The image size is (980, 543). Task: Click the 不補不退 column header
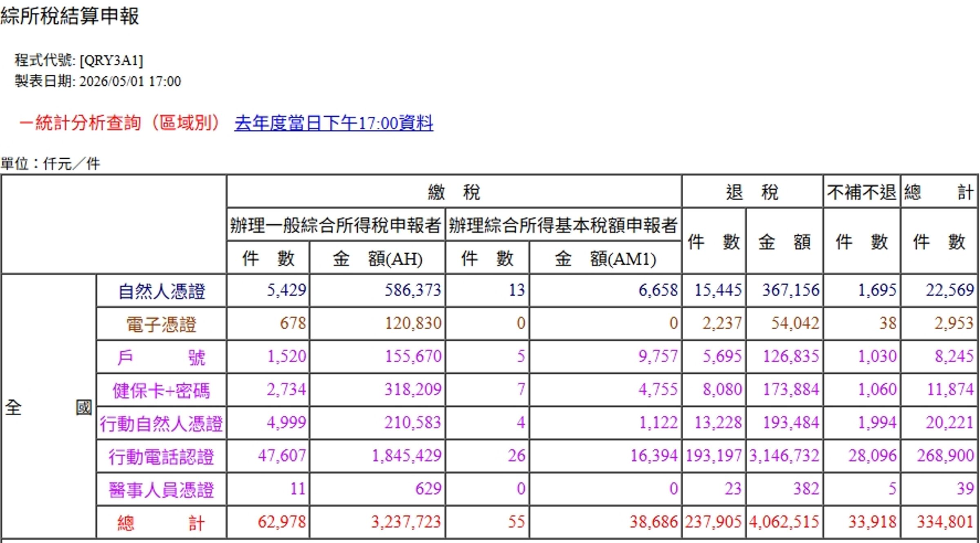point(862,192)
